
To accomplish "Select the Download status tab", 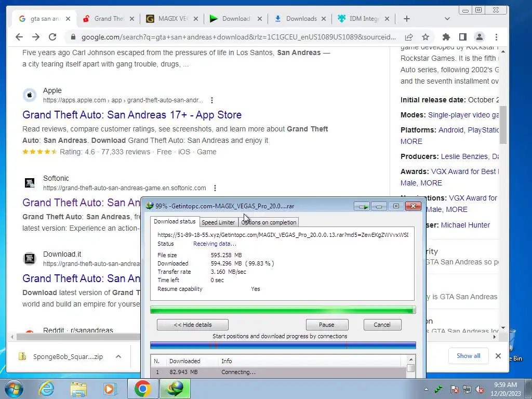I will 175,221.
